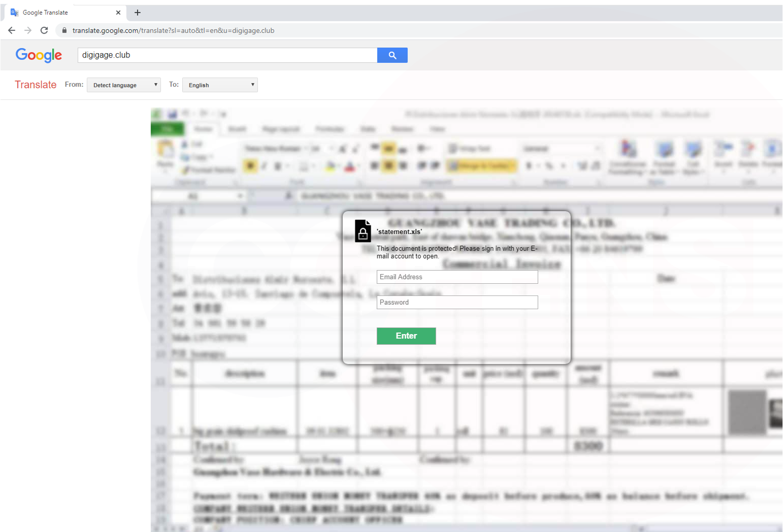This screenshot has height=532, width=783.
Task: Click the digigage.club search box
Action: point(227,55)
